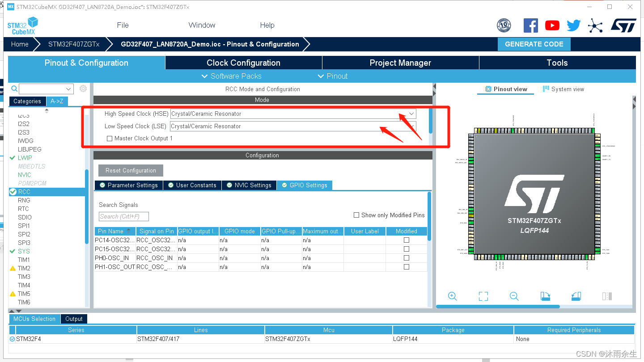This screenshot has height=362, width=644.
Task: Click the 10 years anniversary badge
Action: click(x=504, y=25)
